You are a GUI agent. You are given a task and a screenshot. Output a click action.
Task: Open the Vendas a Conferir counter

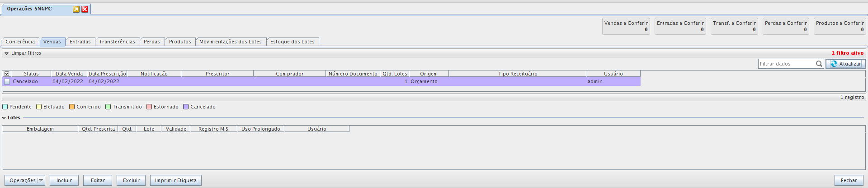coord(626,26)
